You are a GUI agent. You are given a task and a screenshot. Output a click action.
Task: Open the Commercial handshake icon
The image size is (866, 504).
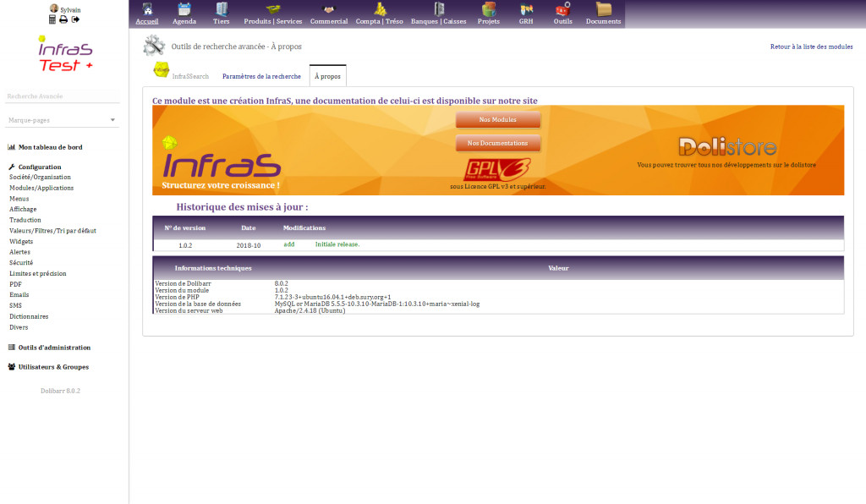(329, 8)
